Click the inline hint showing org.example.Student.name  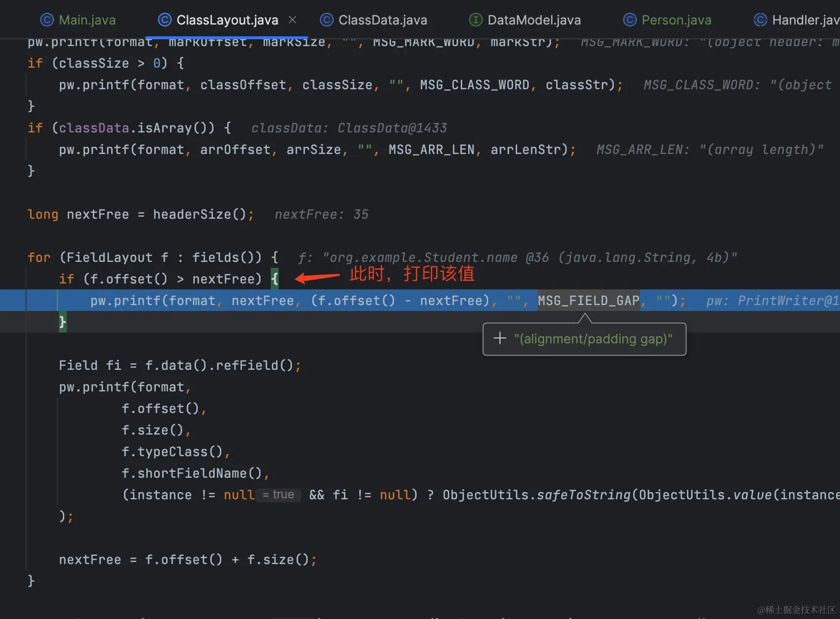[517, 258]
